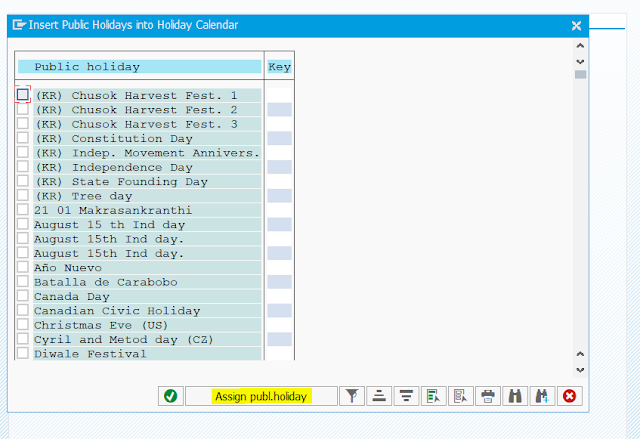Click the print icon in toolbar
640x439 pixels.
488,396
